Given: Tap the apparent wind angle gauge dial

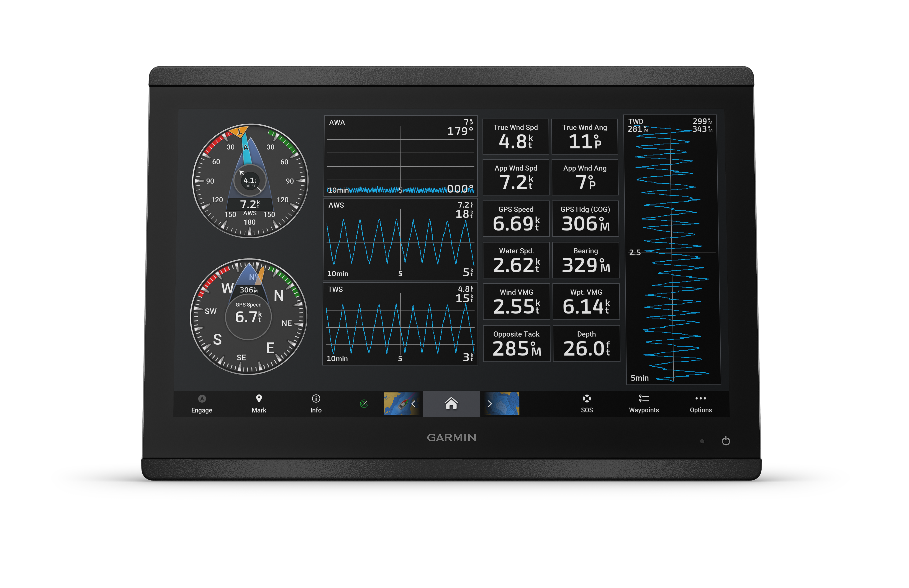Looking at the screenshot, I should pyautogui.click(x=250, y=181).
